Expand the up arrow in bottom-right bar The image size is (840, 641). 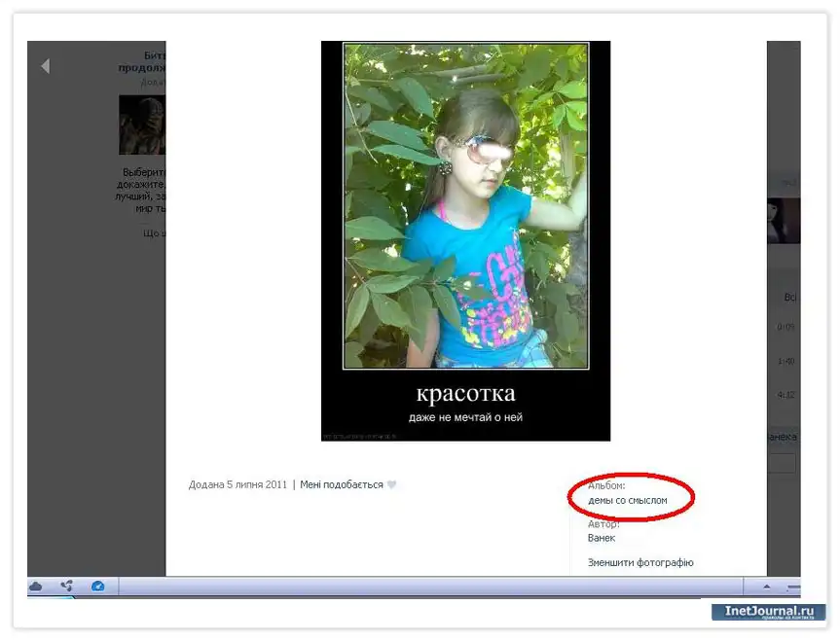(x=766, y=588)
